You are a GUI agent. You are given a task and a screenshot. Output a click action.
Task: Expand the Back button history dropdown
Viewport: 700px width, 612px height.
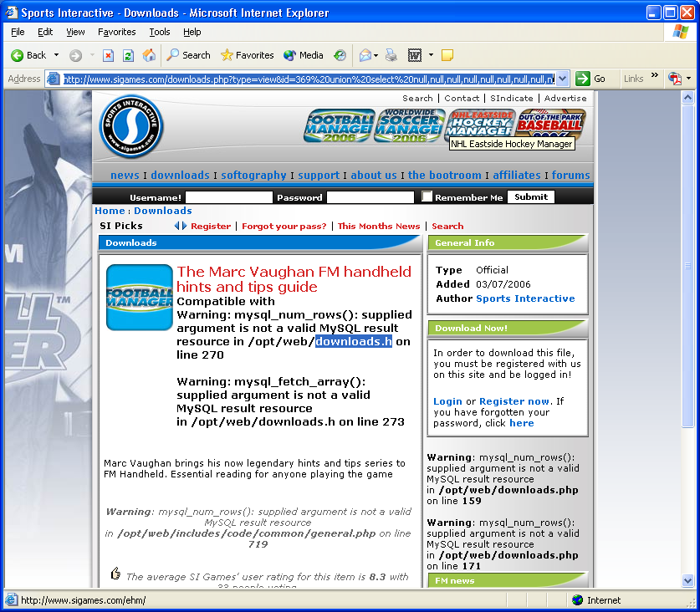pyautogui.click(x=56, y=55)
